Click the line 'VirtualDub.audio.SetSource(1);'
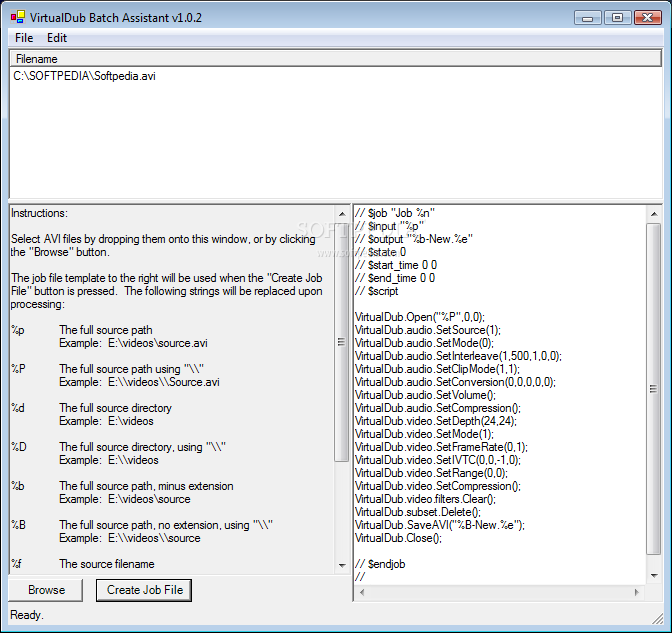 pos(428,330)
